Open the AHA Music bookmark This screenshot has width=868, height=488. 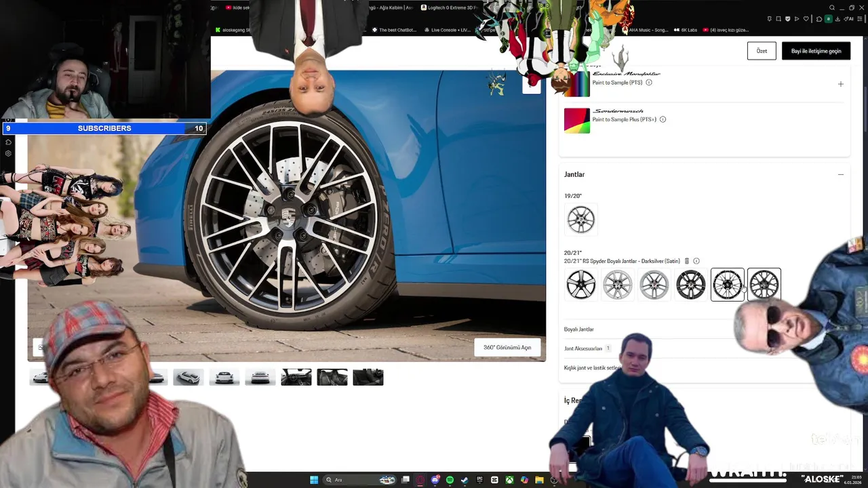[644, 30]
